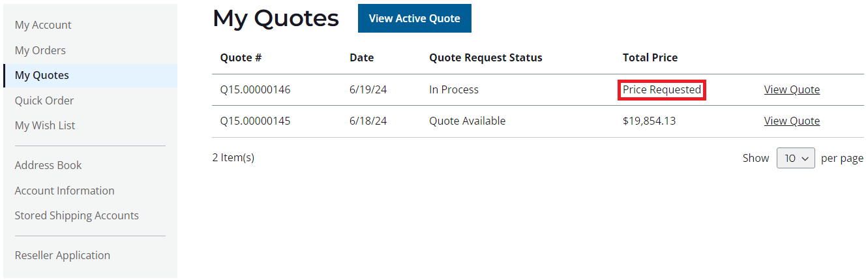Viewport: 868px width, 280px height.
Task: Click the Total Price column header
Action: tap(650, 57)
